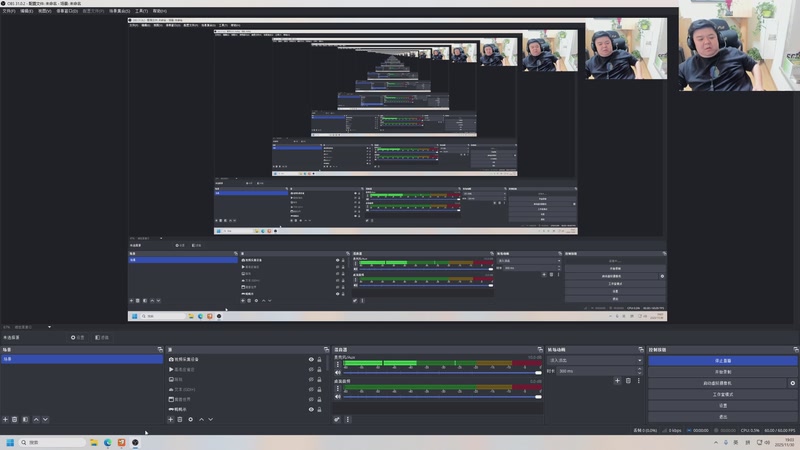Screen dimensions: 800x450
Task: Open the View menu
Action: [45, 11]
